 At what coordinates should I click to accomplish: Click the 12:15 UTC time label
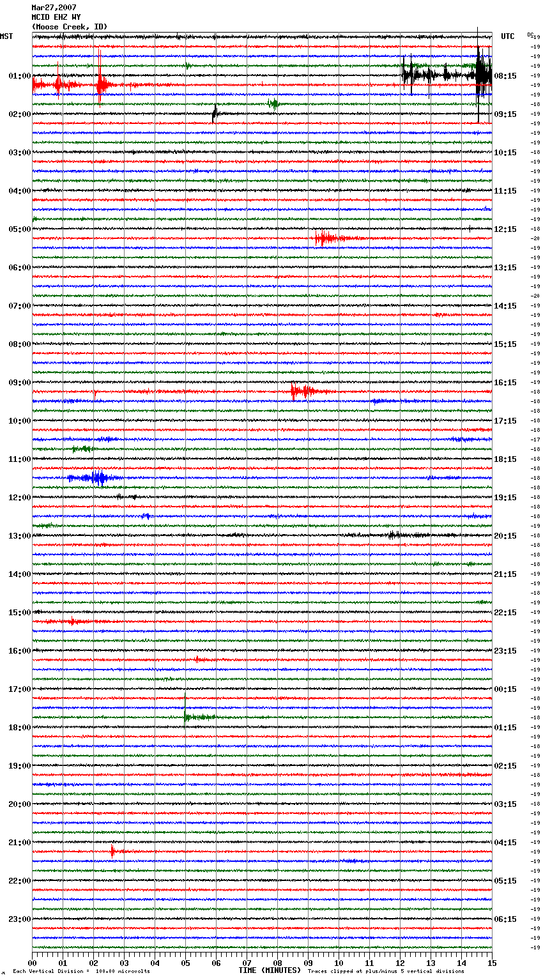(x=505, y=229)
